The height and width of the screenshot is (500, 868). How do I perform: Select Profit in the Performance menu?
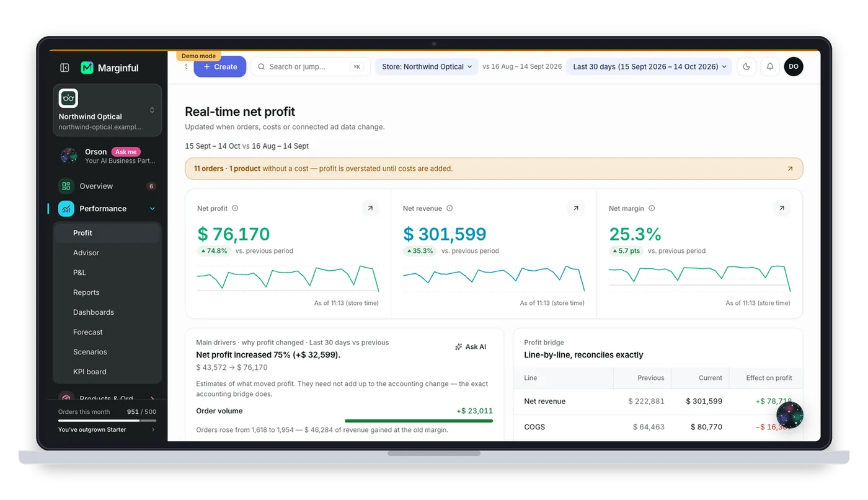click(107, 233)
